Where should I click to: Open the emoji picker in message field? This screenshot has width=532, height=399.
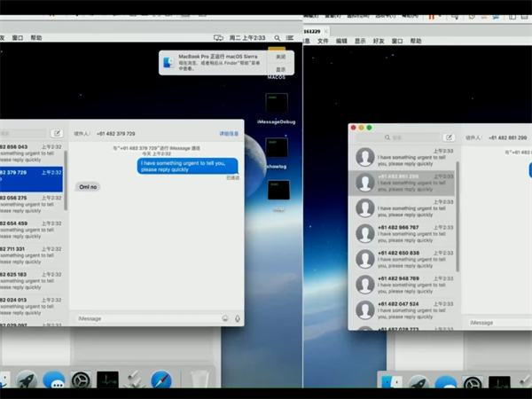pos(225,318)
